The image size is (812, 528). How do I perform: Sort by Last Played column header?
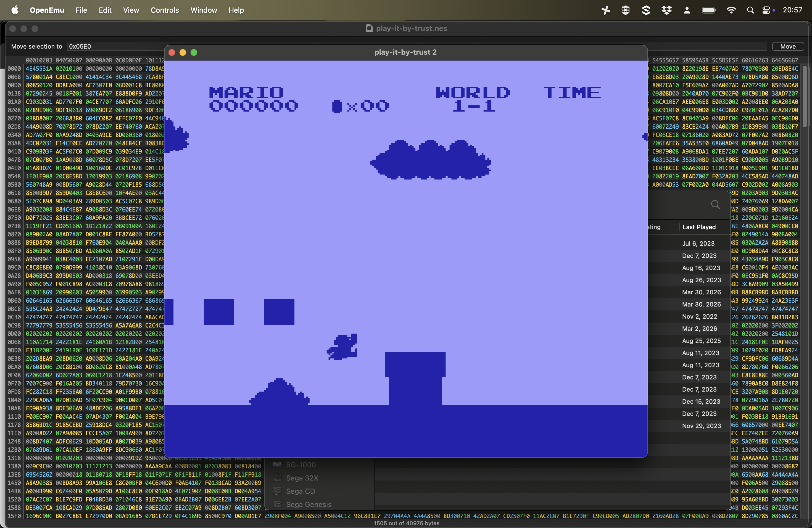tap(699, 227)
